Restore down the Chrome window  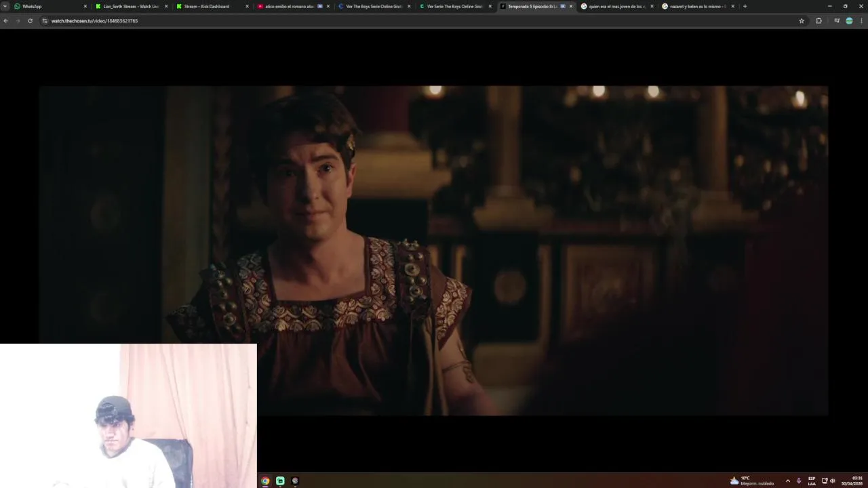click(x=845, y=6)
